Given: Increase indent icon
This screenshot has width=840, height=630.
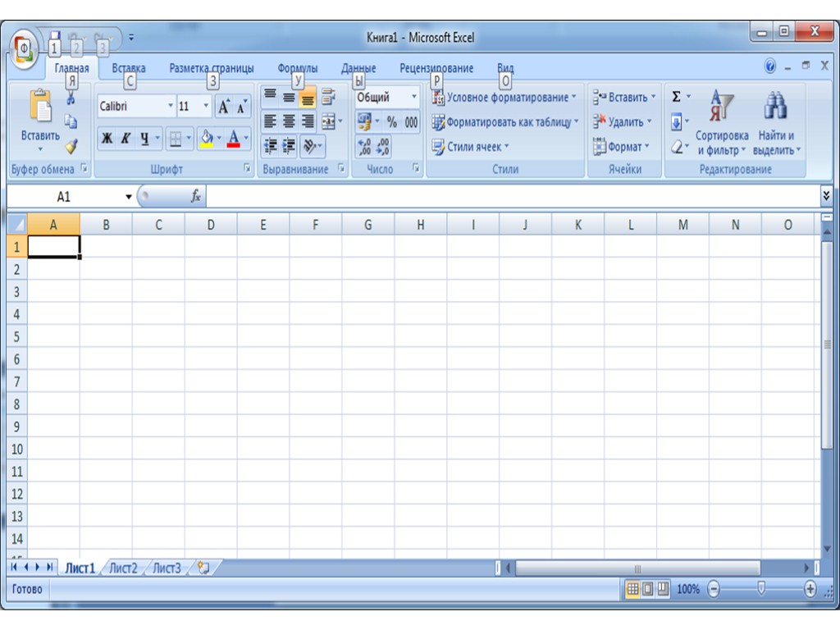Looking at the screenshot, I should tap(289, 146).
